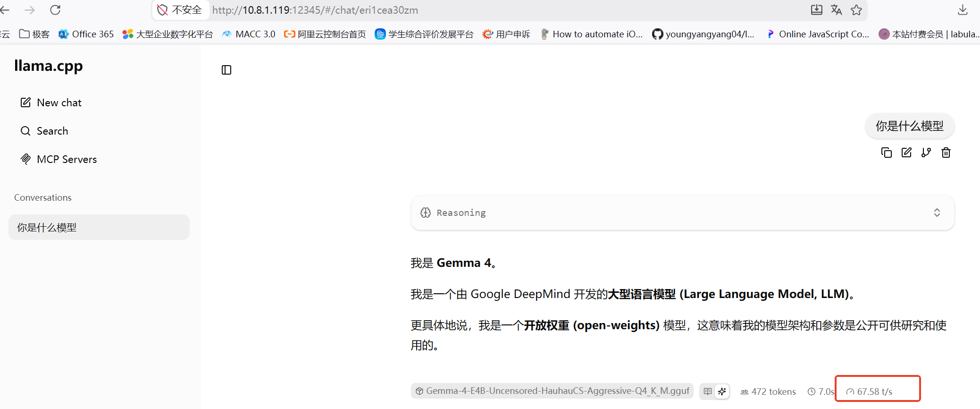980x409 pixels.
Task: Open the Office 365 bookmark
Action: click(86, 34)
